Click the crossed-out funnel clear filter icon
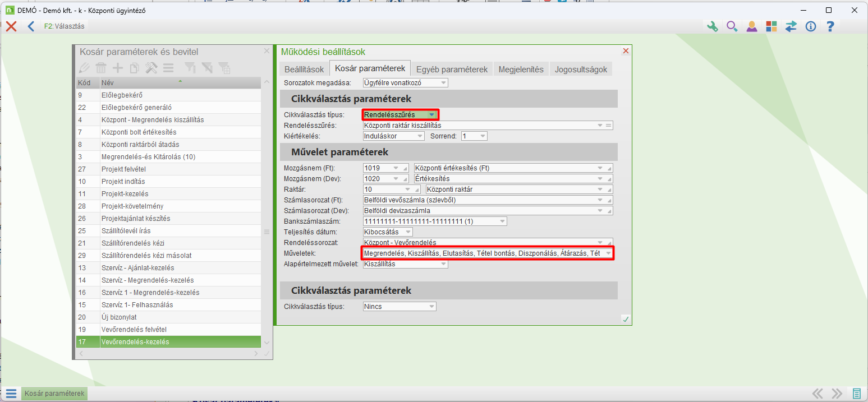Image resolution: width=868 pixels, height=402 pixels. click(207, 68)
